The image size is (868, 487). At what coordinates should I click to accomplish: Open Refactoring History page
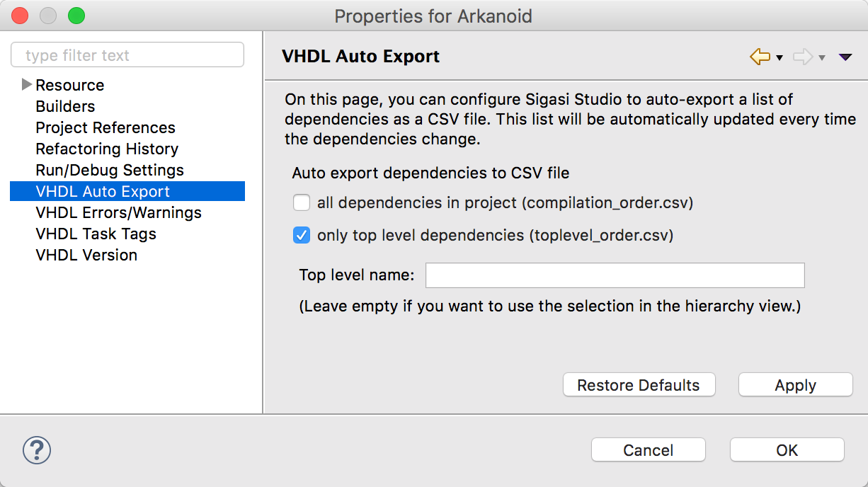(107, 149)
